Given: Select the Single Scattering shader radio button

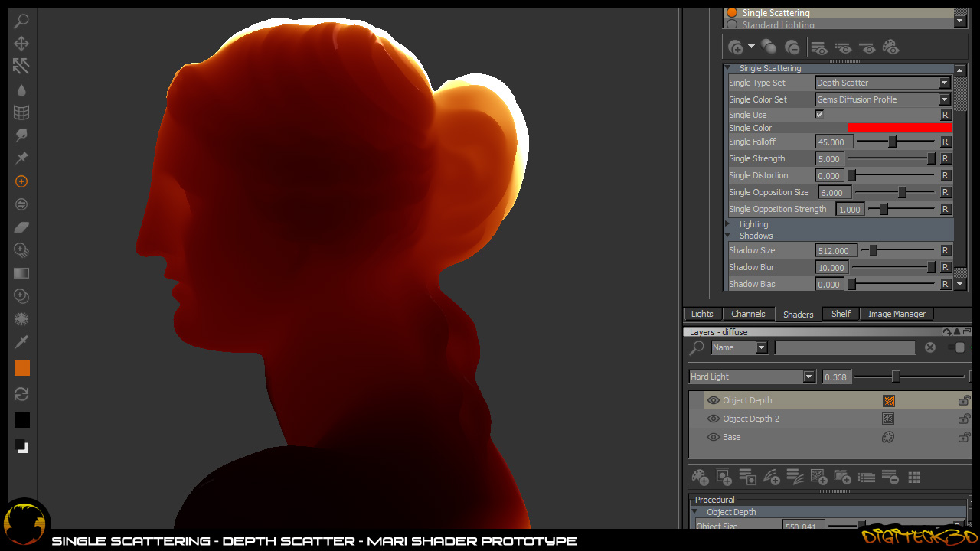Looking at the screenshot, I should click(x=732, y=13).
